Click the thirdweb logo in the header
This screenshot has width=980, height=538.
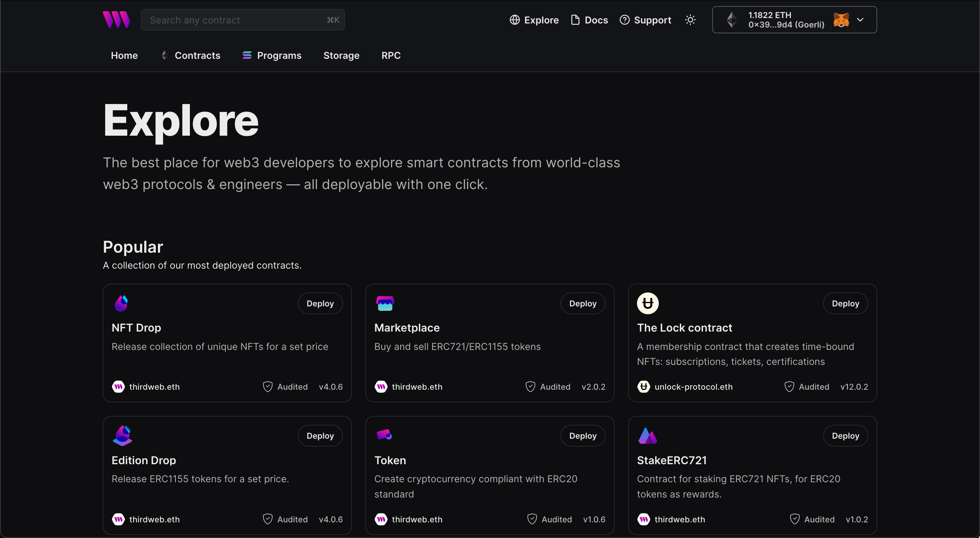pos(116,19)
